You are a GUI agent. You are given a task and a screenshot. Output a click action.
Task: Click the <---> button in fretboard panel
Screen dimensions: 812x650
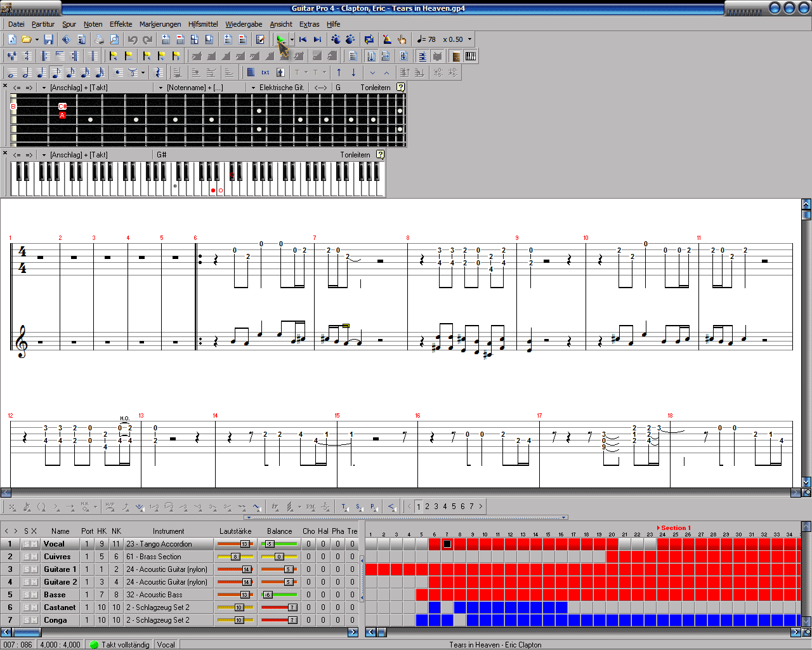coord(320,88)
